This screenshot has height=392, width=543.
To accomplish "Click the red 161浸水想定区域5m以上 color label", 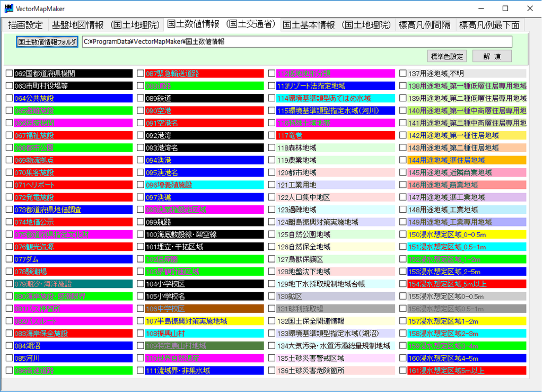I will click(467, 371).
